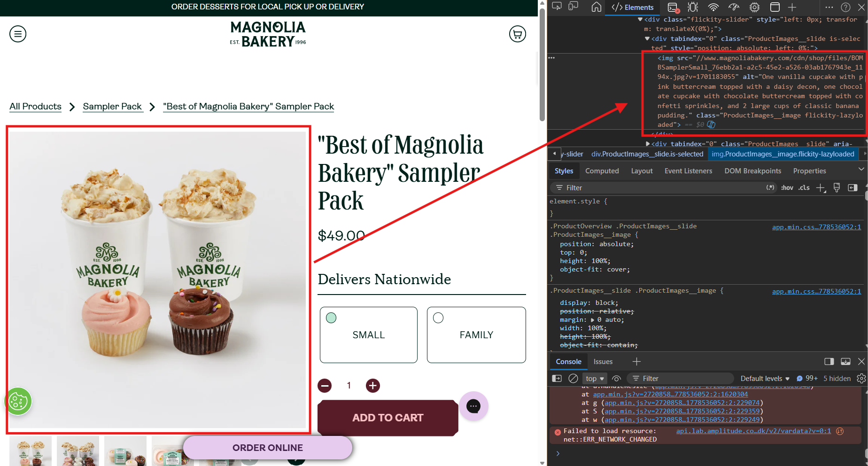Expand the margin shorthand property
Image resolution: width=868 pixels, height=466 pixels.
592,320
